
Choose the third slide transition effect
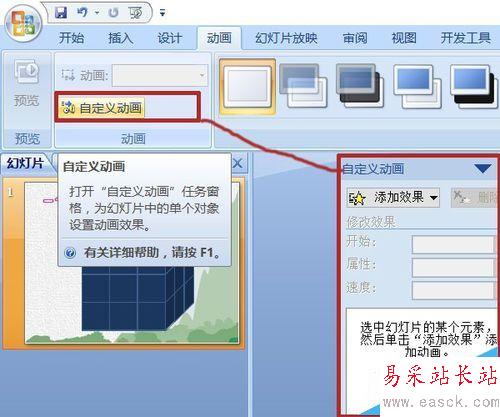[x=360, y=86]
